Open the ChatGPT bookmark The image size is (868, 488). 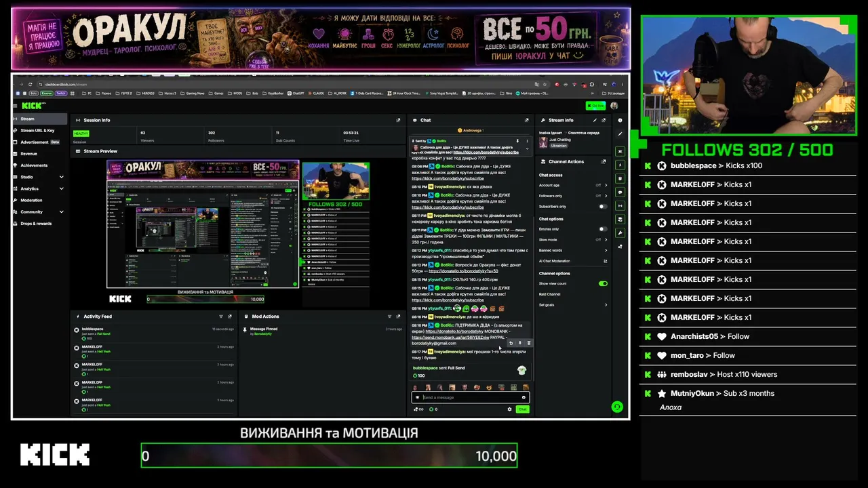click(x=296, y=94)
